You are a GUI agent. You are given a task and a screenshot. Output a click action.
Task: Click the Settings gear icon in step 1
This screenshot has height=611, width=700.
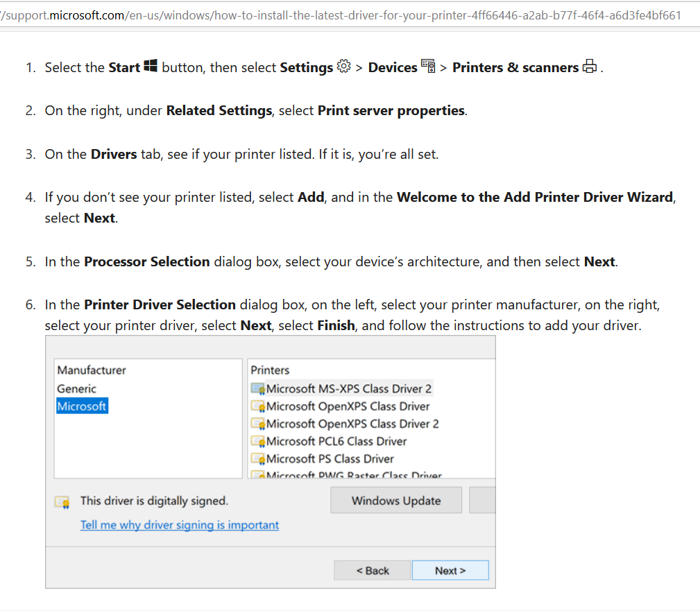(x=343, y=67)
